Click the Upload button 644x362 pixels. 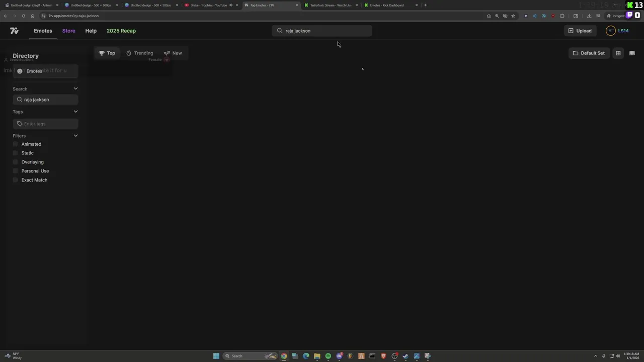point(580,31)
